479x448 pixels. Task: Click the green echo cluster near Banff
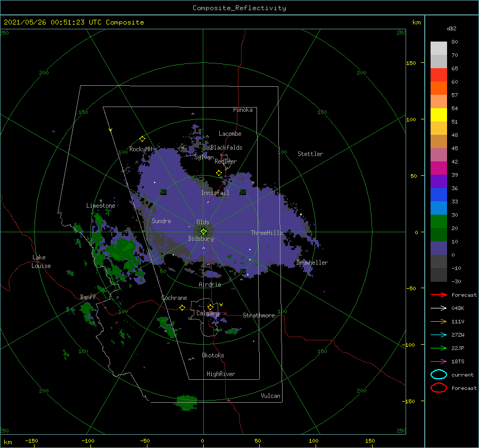pos(88,313)
